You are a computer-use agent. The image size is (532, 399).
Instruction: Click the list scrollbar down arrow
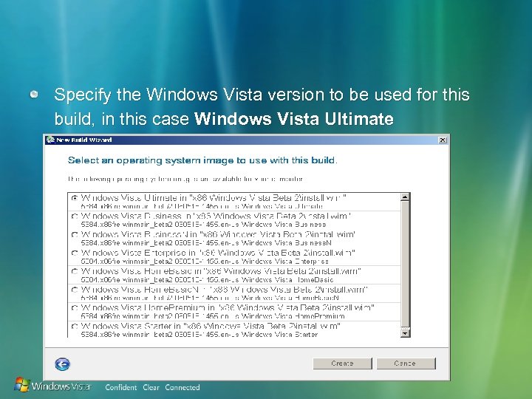point(405,333)
